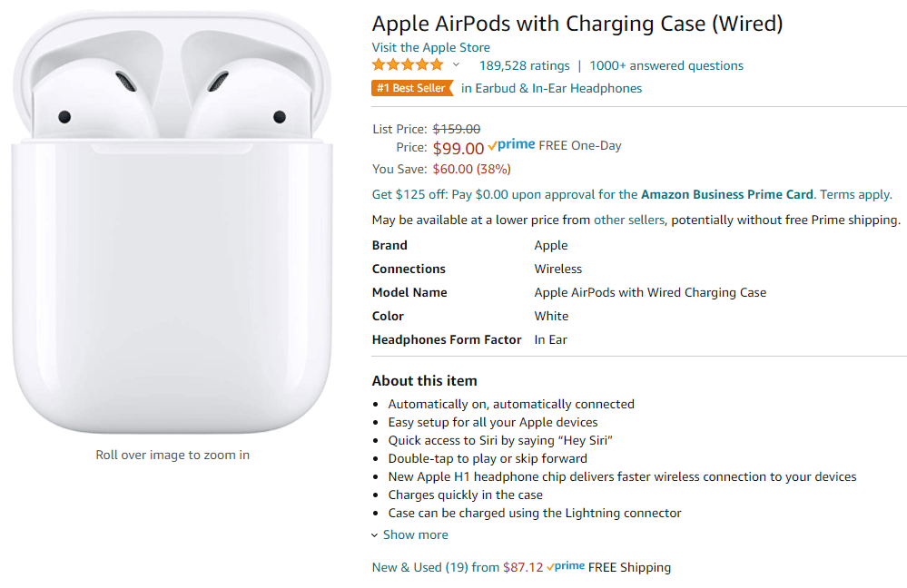Image resolution: width=907 pixels, height=588 pixels.
Task: Click the AirPods product image
Action: click(x=173, y=222)
